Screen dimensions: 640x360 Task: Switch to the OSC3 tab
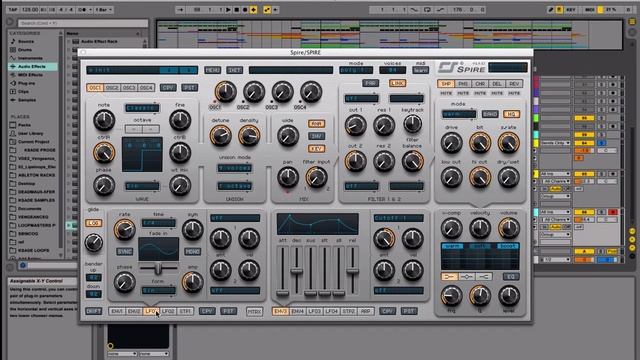(129, 88)
